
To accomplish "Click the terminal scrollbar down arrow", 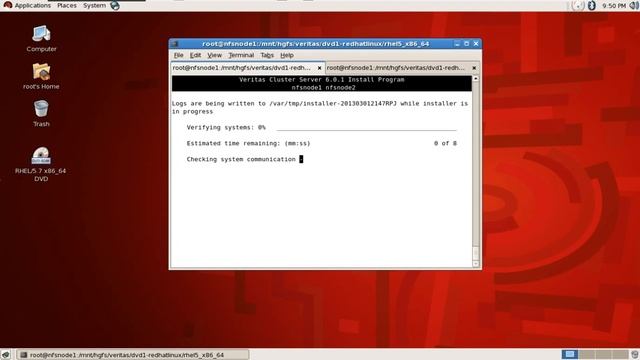I will point(476,264).
